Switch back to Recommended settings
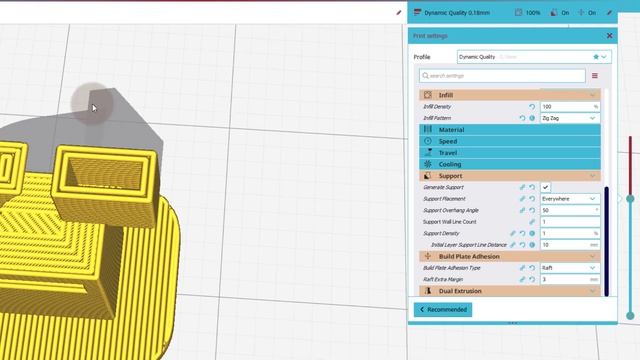This screenshot has width=640, height=360. (x=443, y=309)
